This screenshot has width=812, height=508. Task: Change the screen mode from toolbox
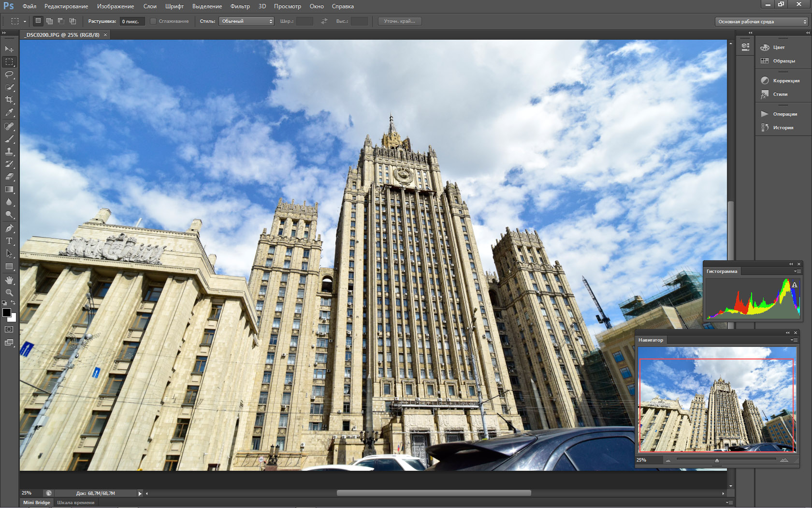point(9,343)
